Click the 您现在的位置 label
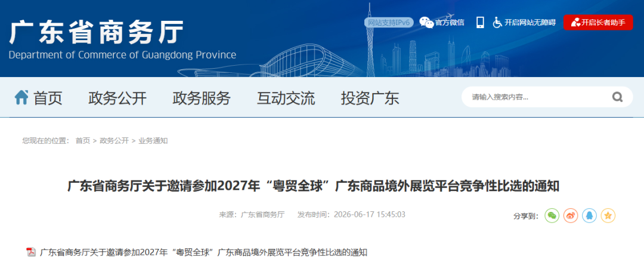Screen dimensions: 644x277 [x=46, y=141]
